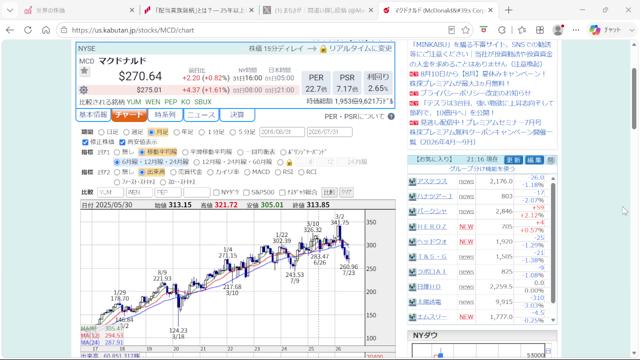Toggle the 修正株価 checkbox
This screenshot has width=640, height=360.
point(85,142)
